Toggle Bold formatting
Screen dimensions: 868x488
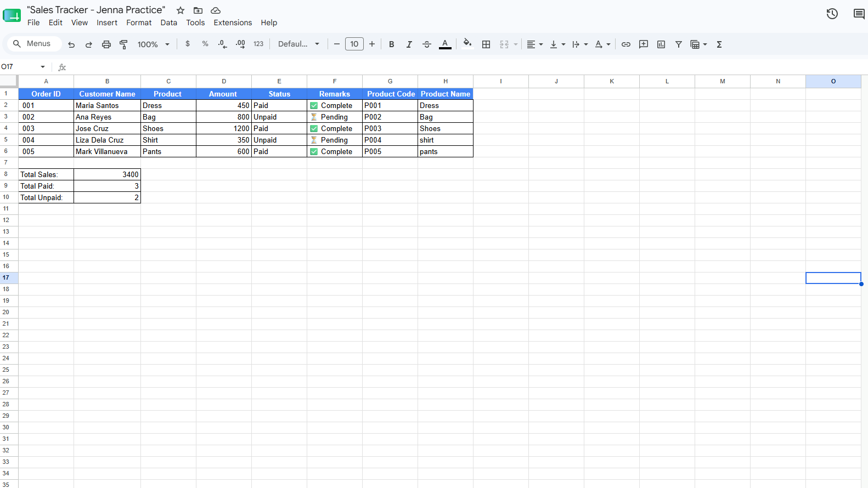pos(392,44)
